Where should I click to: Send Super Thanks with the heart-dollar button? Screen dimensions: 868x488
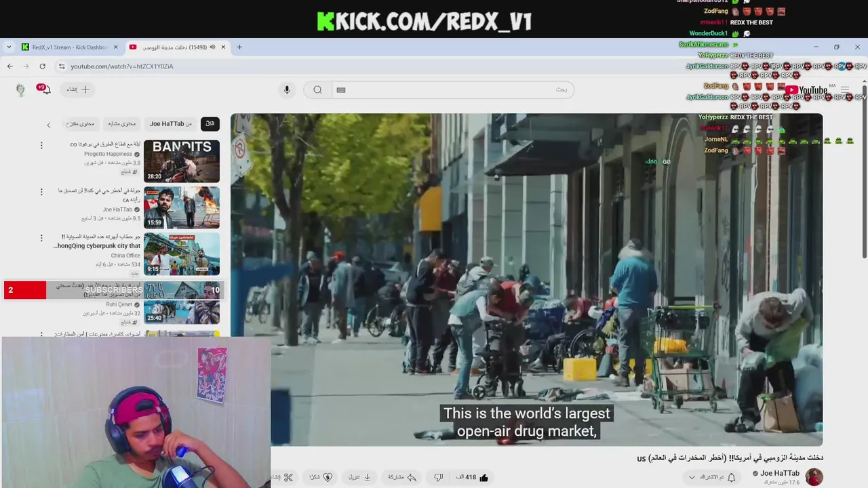[321, 477]
